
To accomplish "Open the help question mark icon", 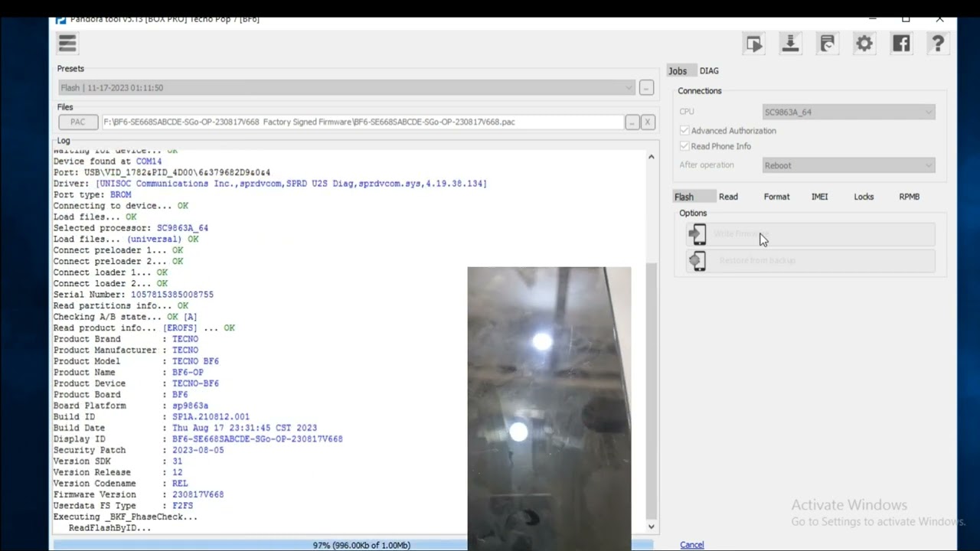I will [938, 44].
